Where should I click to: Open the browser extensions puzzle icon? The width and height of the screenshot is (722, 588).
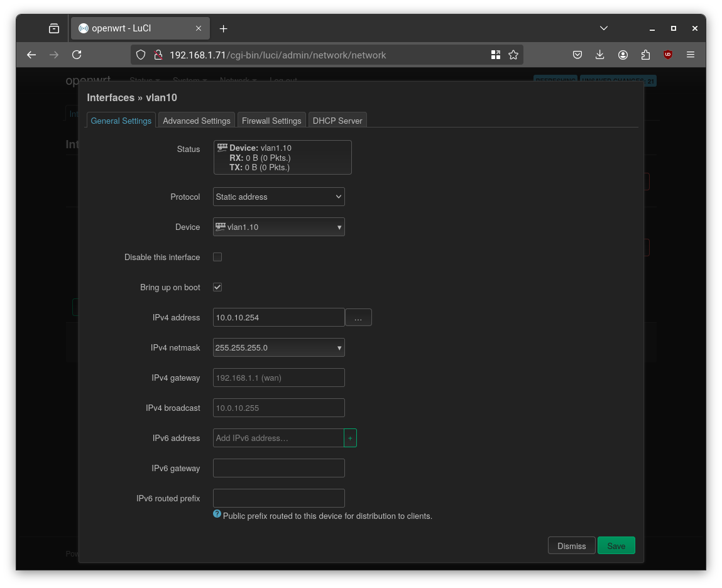(x=645, y=55)
